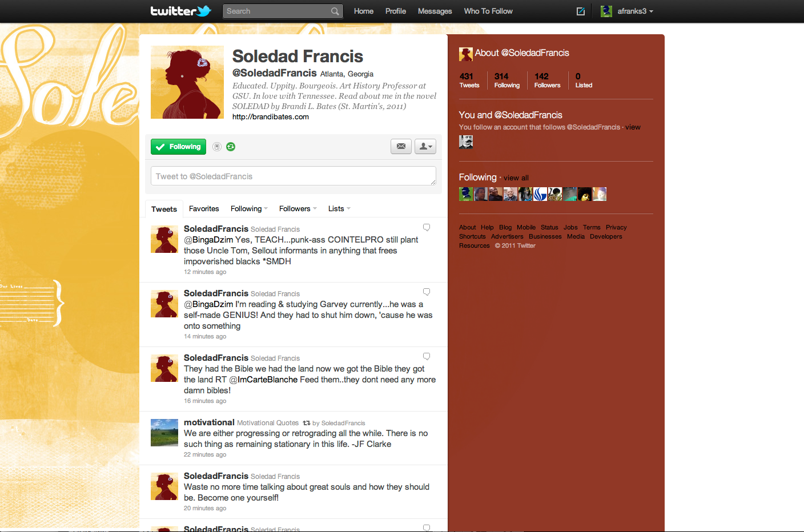Click the compose new tweet icon

tap(581, 11)
